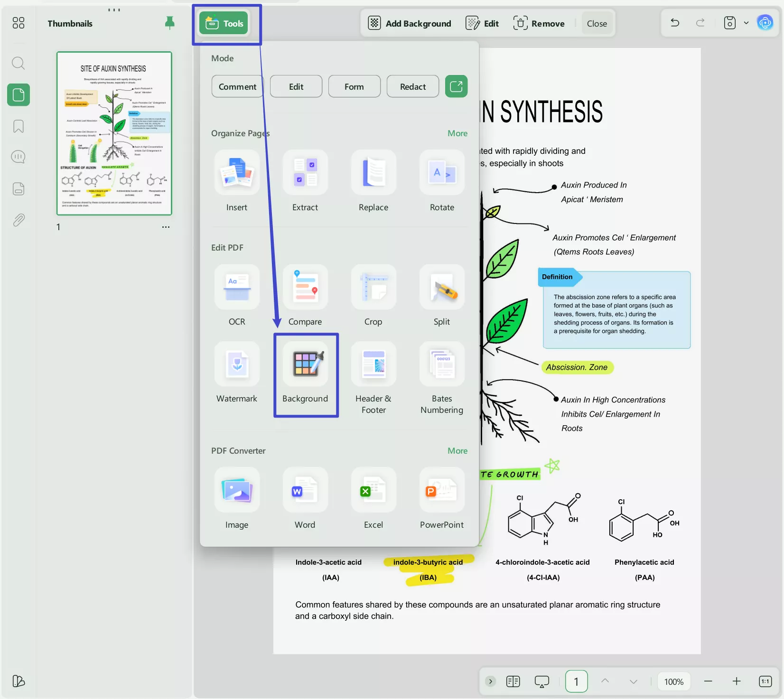
Task: Open the bookmarks sidebar panel
Action: pos(19,126)
